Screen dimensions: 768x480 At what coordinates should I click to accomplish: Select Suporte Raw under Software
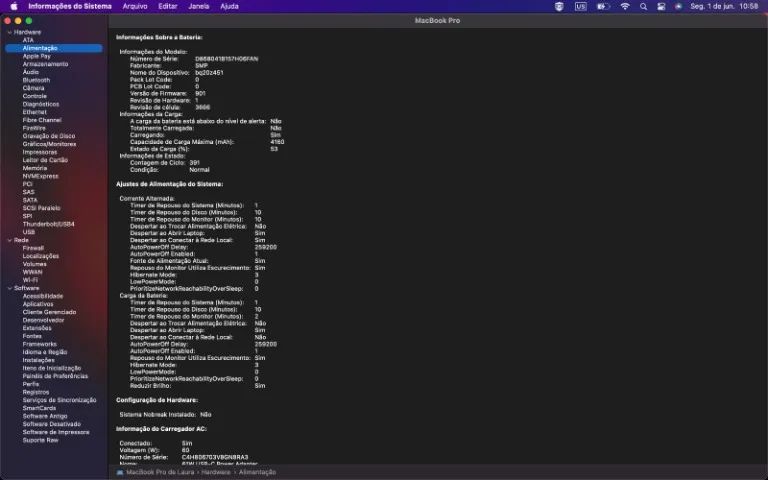click(x=40, y=440)
